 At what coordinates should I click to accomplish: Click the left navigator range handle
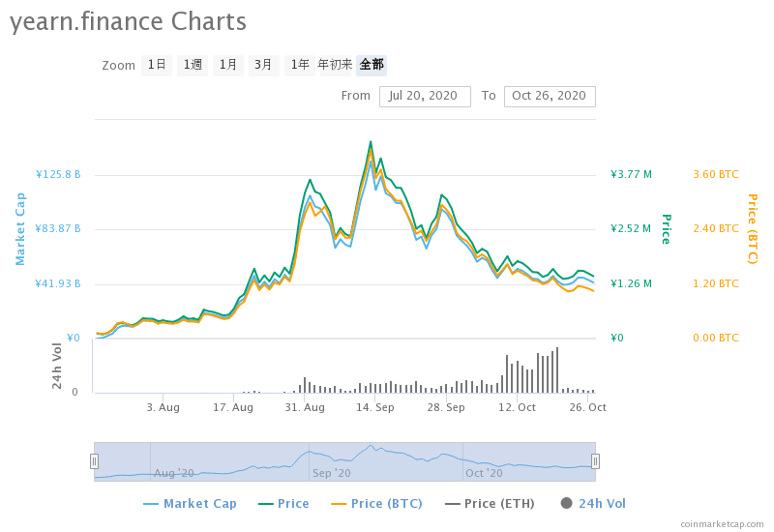pos(94,461)
